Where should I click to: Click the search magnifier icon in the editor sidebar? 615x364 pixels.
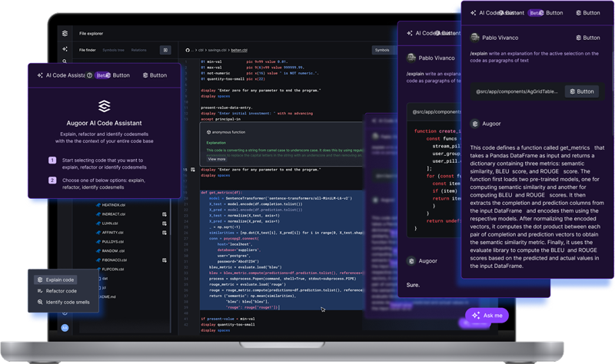[65, 61]
